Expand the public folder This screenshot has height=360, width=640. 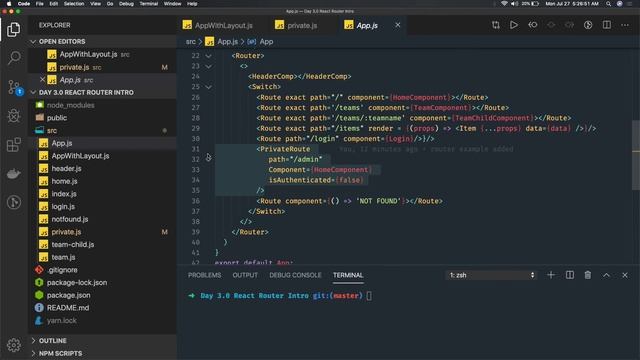(x=57, y=118)
